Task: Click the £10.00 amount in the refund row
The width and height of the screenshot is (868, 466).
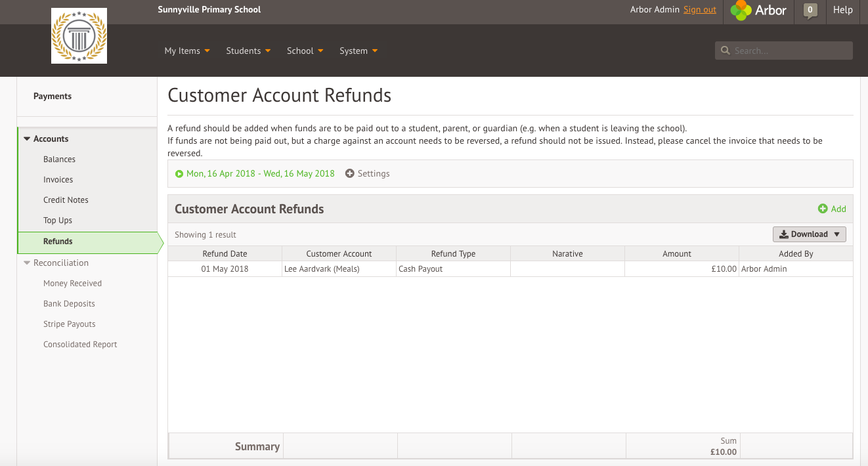Action: point(724,269)
